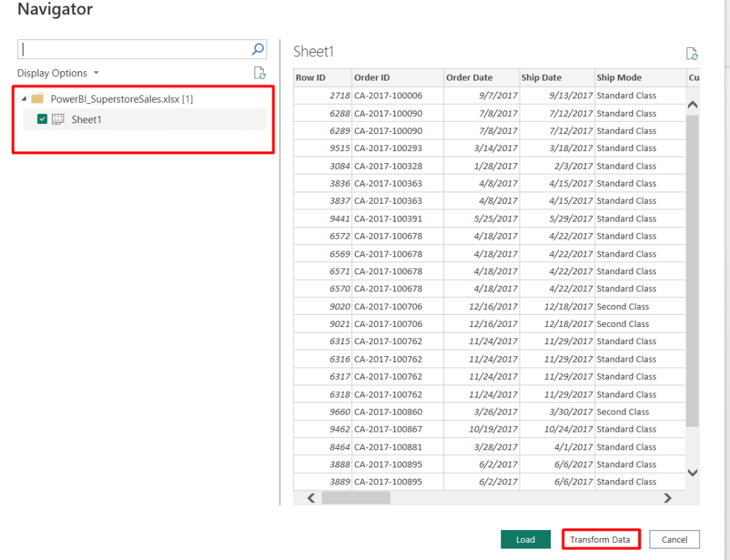Click the vertical scrollbar down arrow
The height and width of the screenshot is (560, 730).
[692, 472]
